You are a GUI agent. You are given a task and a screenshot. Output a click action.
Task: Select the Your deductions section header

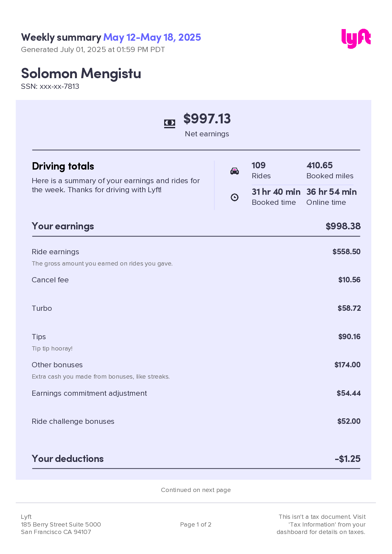68,459
